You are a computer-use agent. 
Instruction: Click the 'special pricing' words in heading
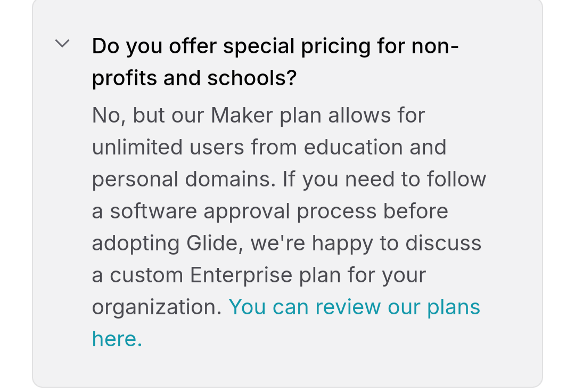coord(295,46)
